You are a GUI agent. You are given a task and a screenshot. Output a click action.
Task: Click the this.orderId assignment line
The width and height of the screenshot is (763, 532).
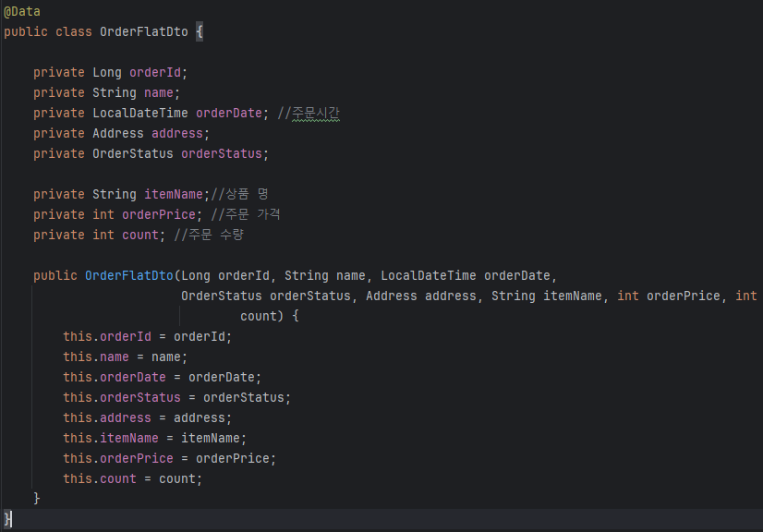tap(148, 337)
